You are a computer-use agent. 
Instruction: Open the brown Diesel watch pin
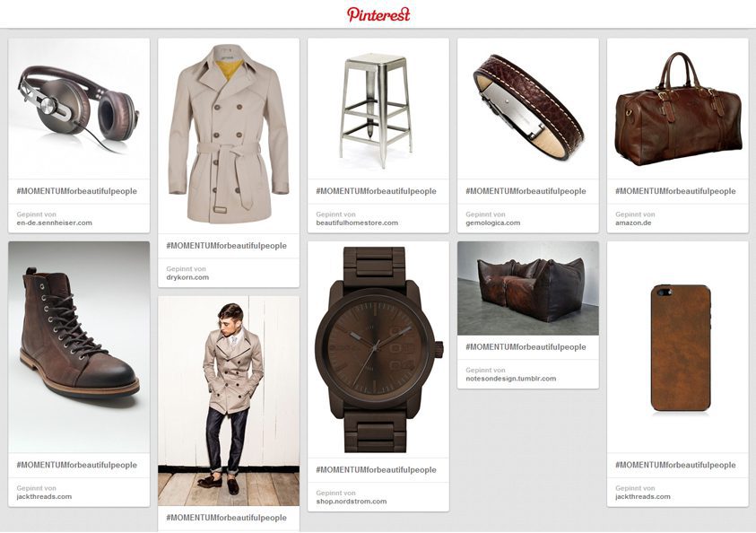click(378, 350)
